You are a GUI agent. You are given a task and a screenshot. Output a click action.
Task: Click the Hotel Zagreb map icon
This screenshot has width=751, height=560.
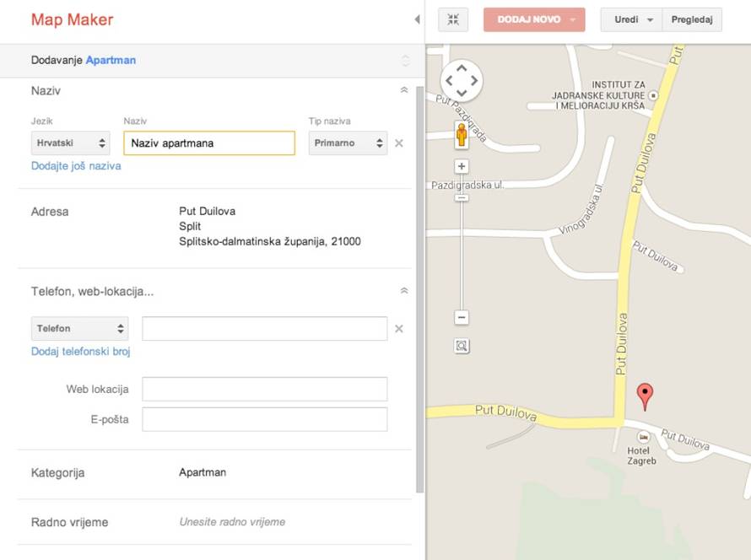click(x=644, y=437)
